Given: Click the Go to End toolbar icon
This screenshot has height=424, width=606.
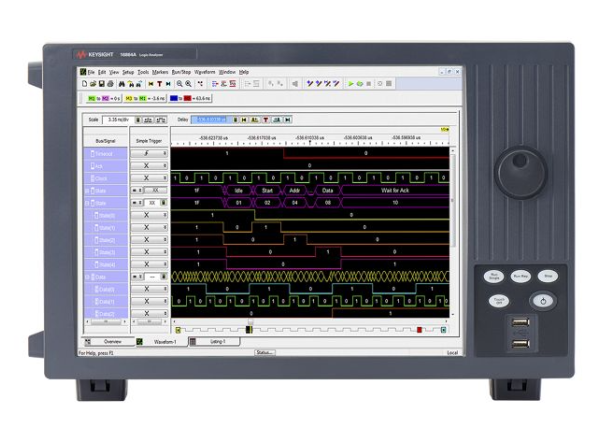Looking at the screenshot, I should [168, 84].
